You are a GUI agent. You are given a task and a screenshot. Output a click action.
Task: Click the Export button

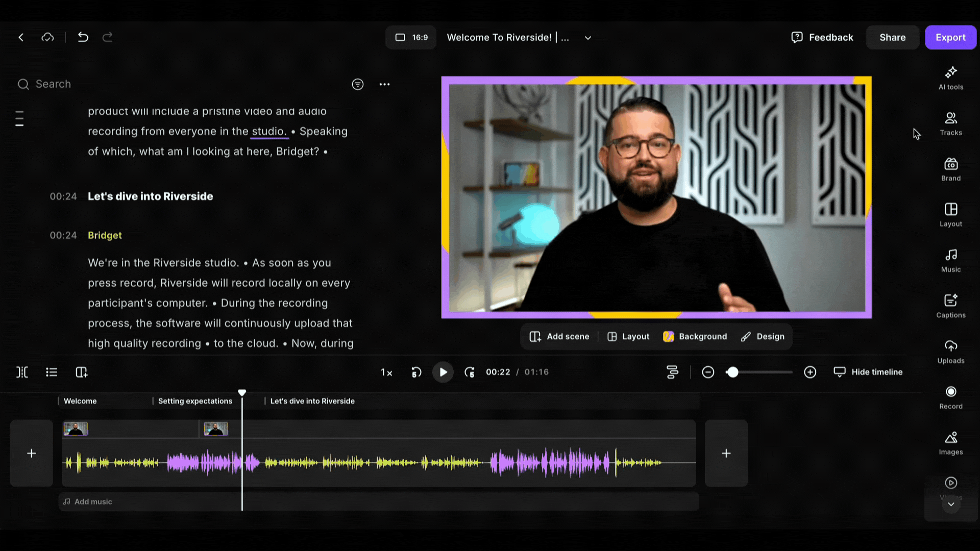pyautogui.click(x=950, y=37)
